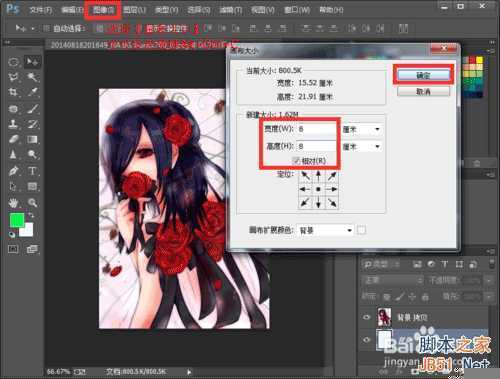Filter layers by adjustment layers icon
Viewport: 500px width, 379px height.
point(431,264)
